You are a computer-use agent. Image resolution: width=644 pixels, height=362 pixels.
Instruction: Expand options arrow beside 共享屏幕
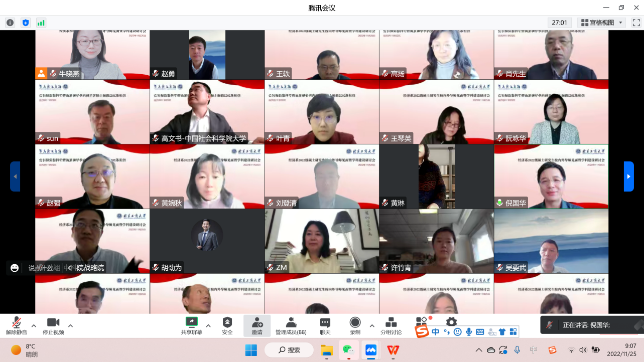click(x=208, y=326)
